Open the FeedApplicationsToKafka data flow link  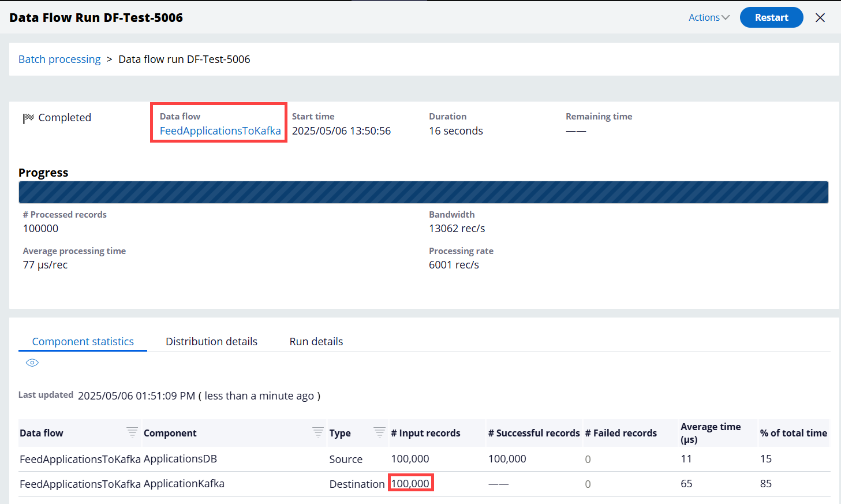[220, 130]
